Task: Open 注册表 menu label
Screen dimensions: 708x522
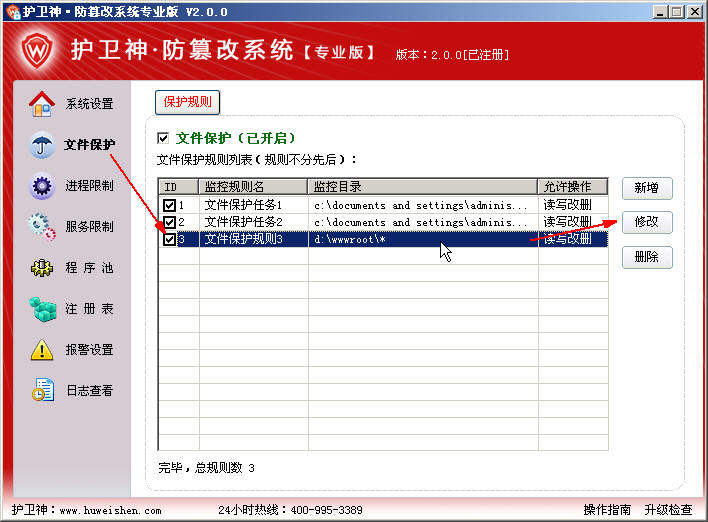Action: pyautogui.click(x=89, y=309)
